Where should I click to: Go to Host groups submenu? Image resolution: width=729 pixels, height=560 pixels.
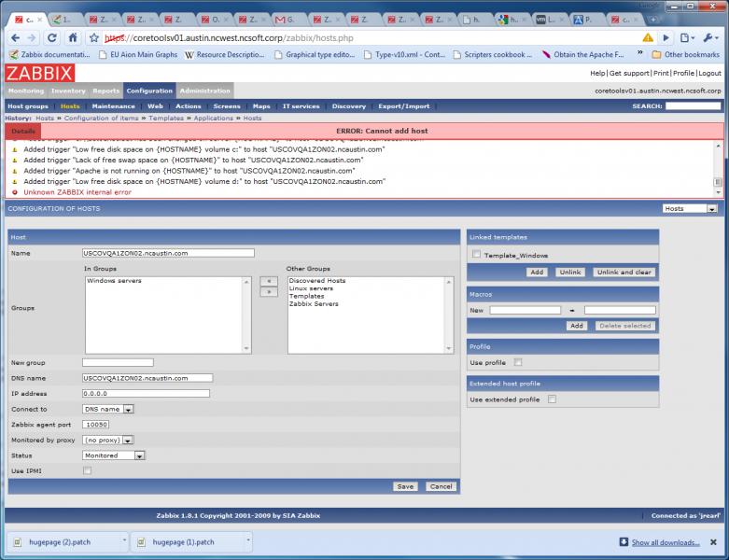click(28, 106)
